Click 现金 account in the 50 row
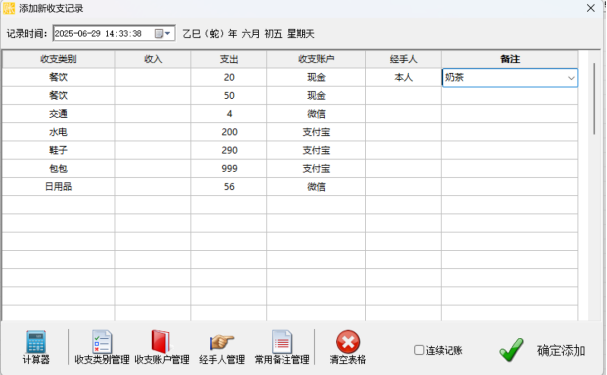Screen dimensions: 607x375 pos(316,96)
